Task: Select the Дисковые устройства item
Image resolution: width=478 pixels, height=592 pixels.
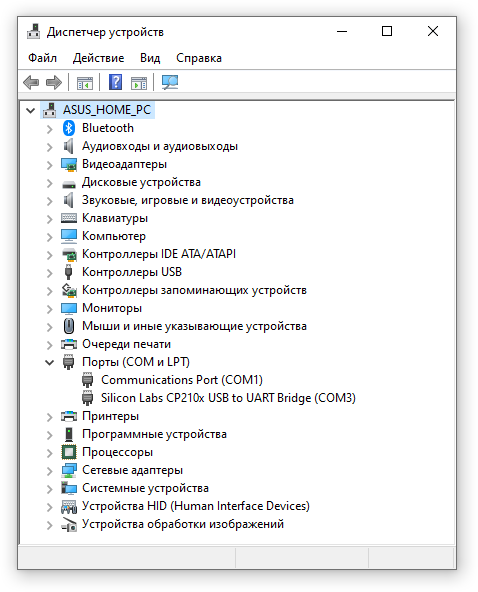Action: pyautogui.click(x=141, y=182)
